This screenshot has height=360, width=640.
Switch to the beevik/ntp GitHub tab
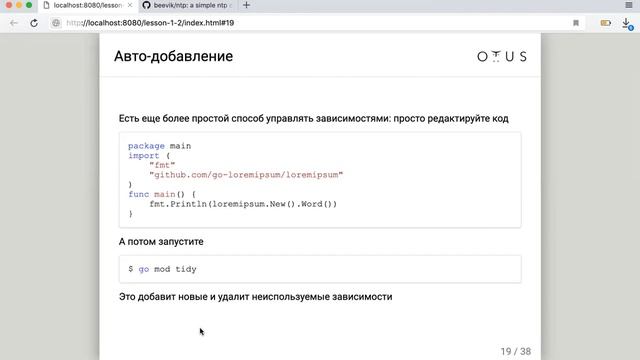[x=189, y=5]
